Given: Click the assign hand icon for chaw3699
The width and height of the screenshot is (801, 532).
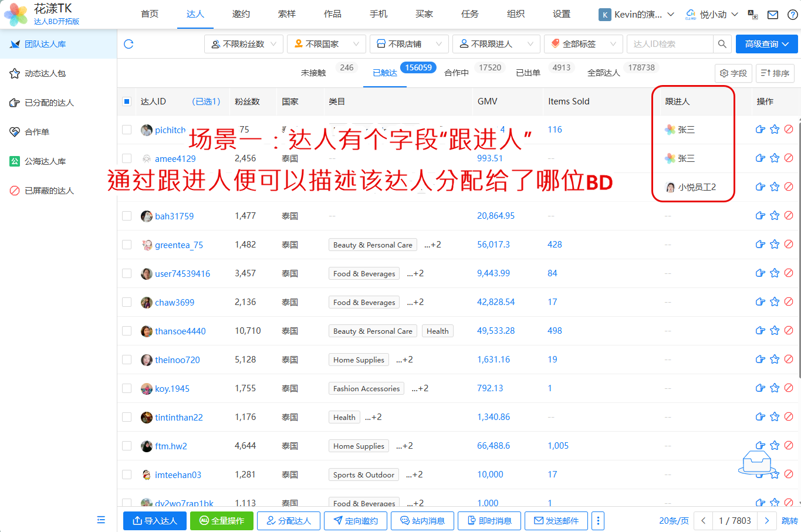Looking at the screenshot, I should point(760,302).
